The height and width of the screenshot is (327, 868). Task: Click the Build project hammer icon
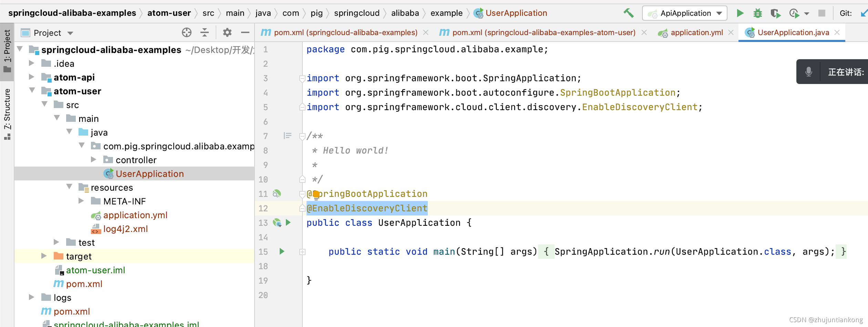[629, 13]
